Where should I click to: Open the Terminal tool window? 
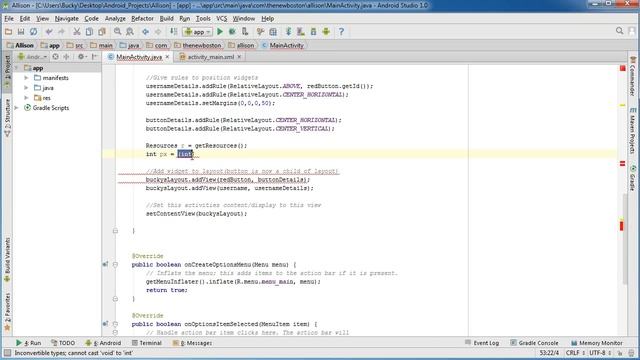click(x=147, y=343)
